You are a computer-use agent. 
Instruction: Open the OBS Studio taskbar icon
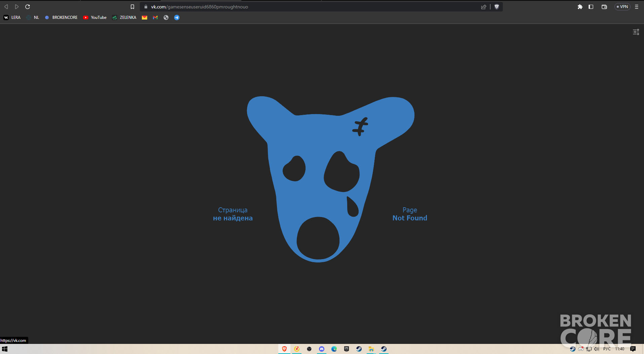[x=309, y=349]
